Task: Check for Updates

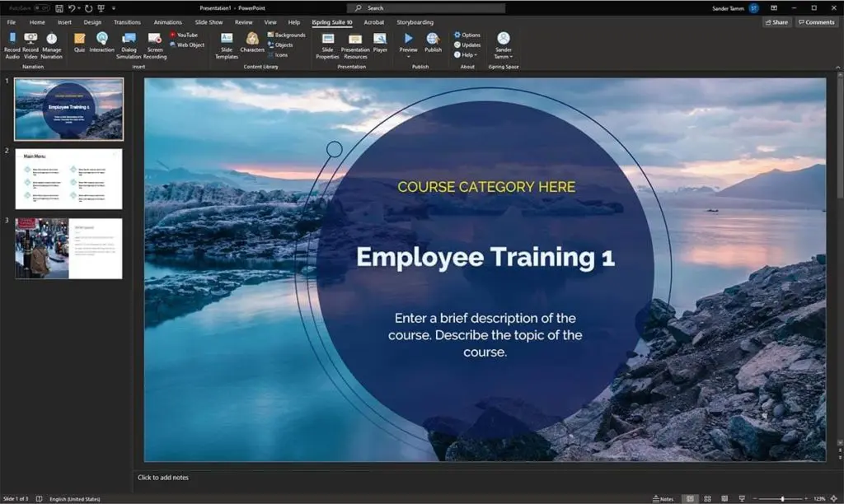Action: point(467,45)
